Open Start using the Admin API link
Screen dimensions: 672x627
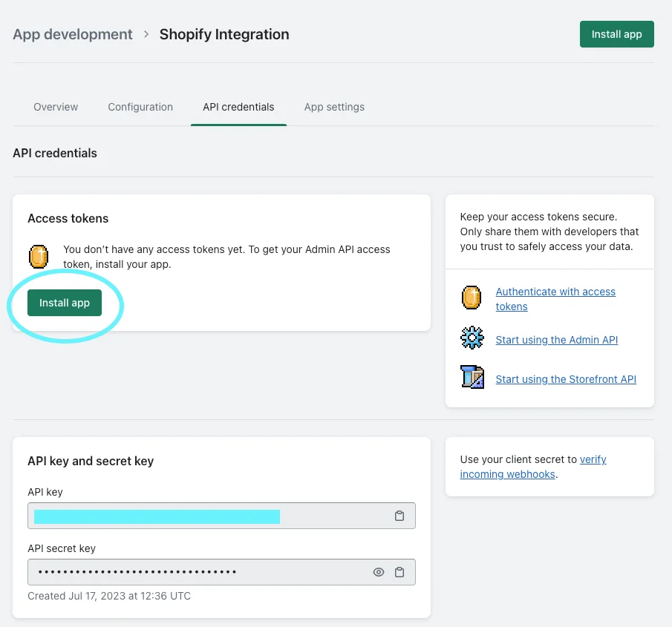coord(557,340)
